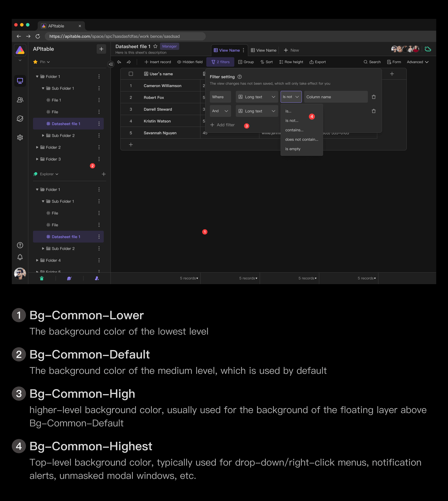The image size is (448, 501).
Task: Click Add filter
Action: pyautogui.click(x=223, y=125)
